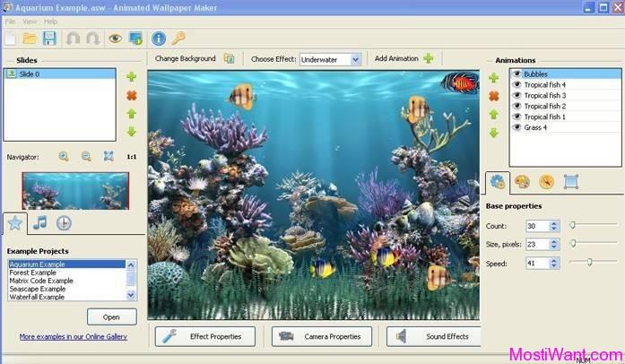Expand the Choose Effect Underwater dropdown
Image resolution: width=625 pixels, height=364 pixels.
coord(355,59)
